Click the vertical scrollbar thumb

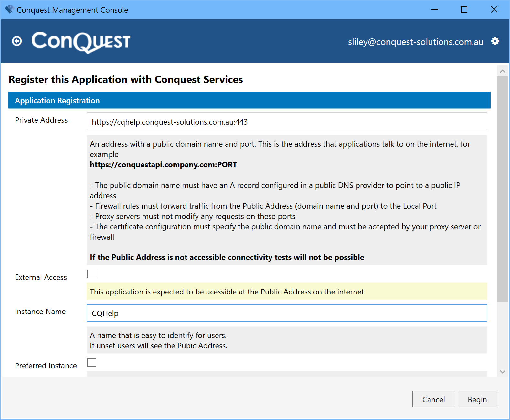[502, 189]
